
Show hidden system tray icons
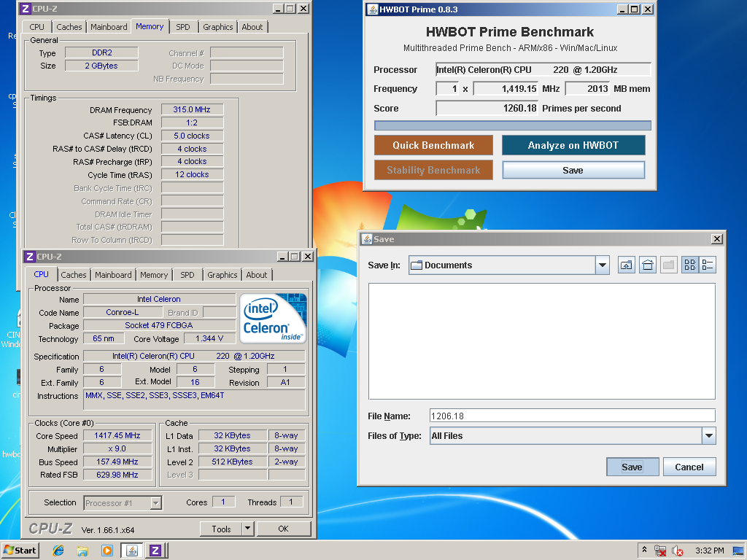(644, 550)
